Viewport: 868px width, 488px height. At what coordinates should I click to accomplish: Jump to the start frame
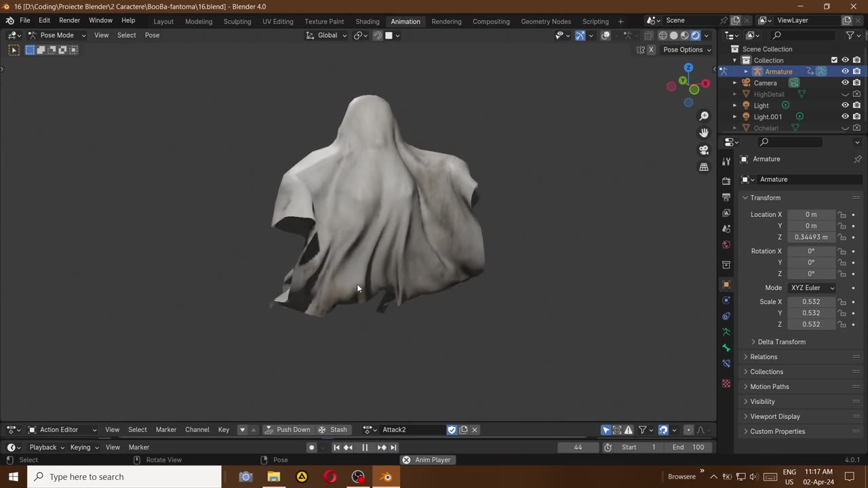coord(336,447)
